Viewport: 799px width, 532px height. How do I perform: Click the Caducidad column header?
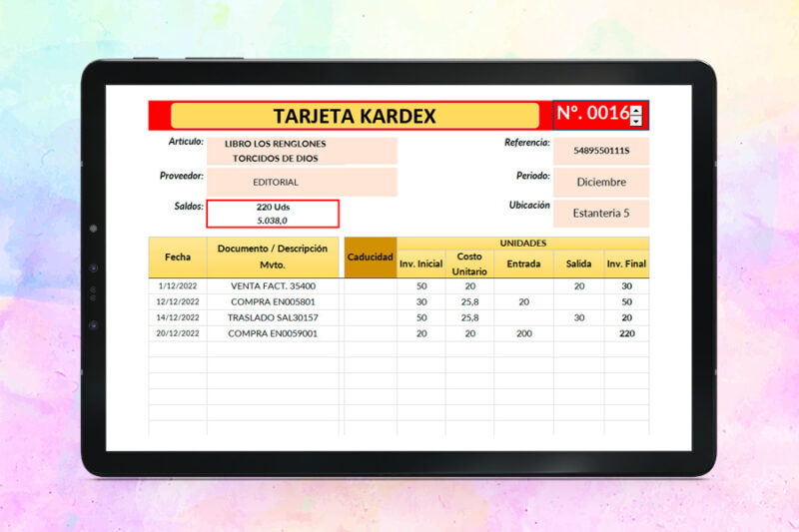coord(371,258)
